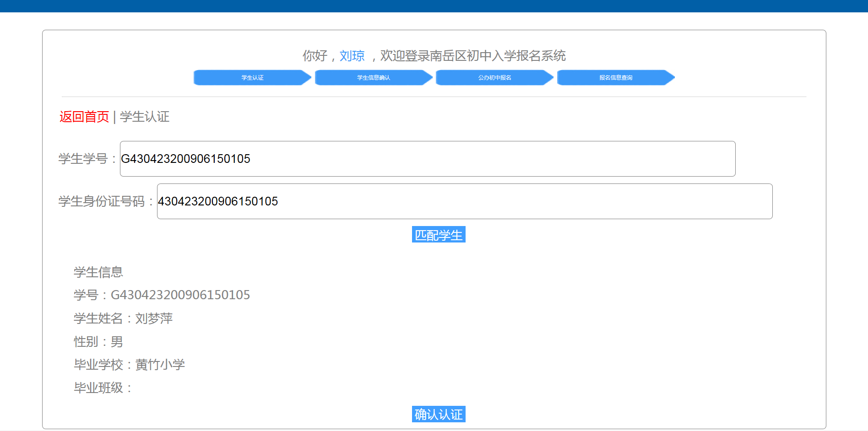Click the username 刘琼 link

352,56
